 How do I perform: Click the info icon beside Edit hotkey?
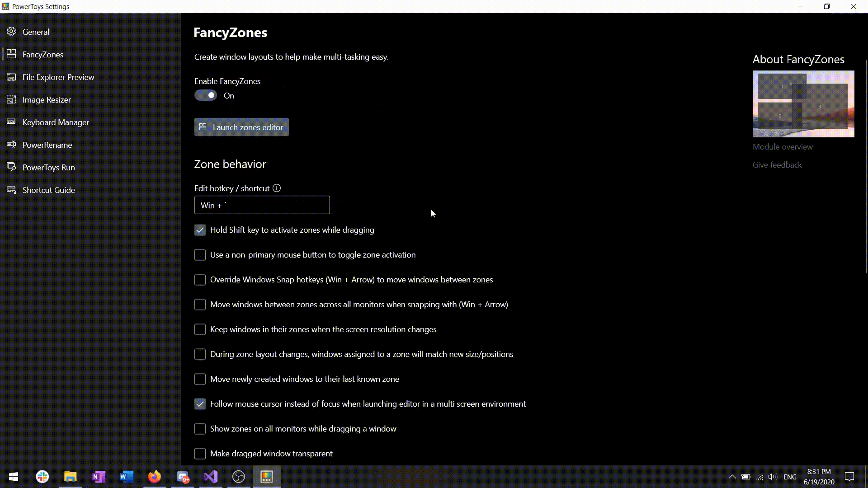277,188
